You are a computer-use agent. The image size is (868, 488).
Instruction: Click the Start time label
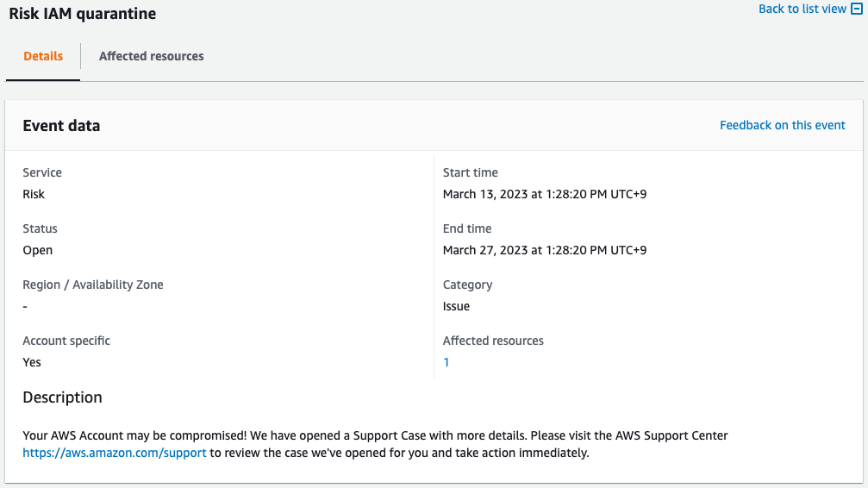pos(471,172)
